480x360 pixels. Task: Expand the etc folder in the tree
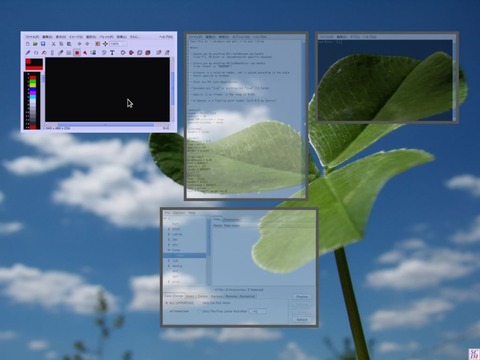coord(169,245)
